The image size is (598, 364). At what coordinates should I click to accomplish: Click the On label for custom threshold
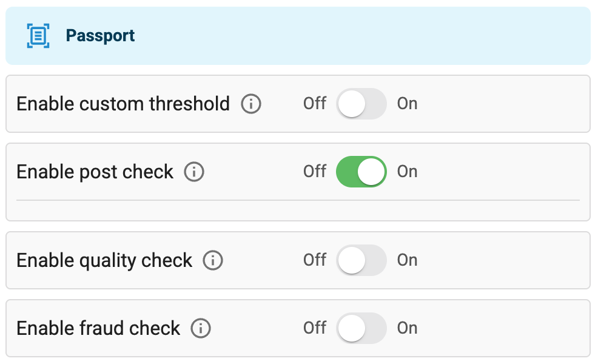[407, 104]
